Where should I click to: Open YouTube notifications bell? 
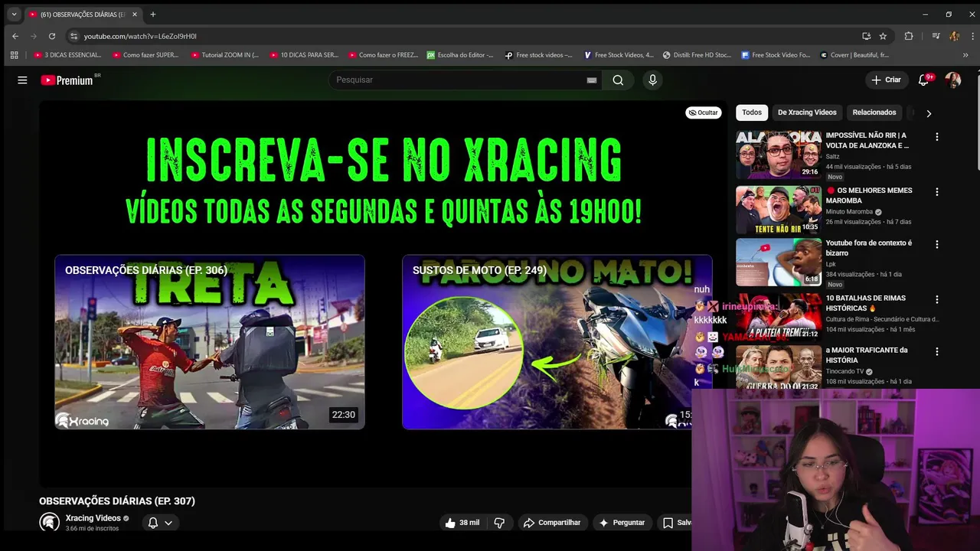coord(924,80)
